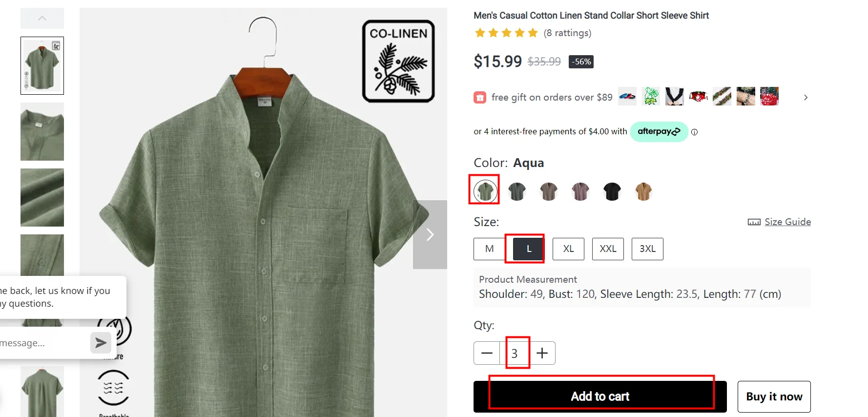View the collar close-up thumbnail
Screen dimensions: 868x417
[42, 131]
